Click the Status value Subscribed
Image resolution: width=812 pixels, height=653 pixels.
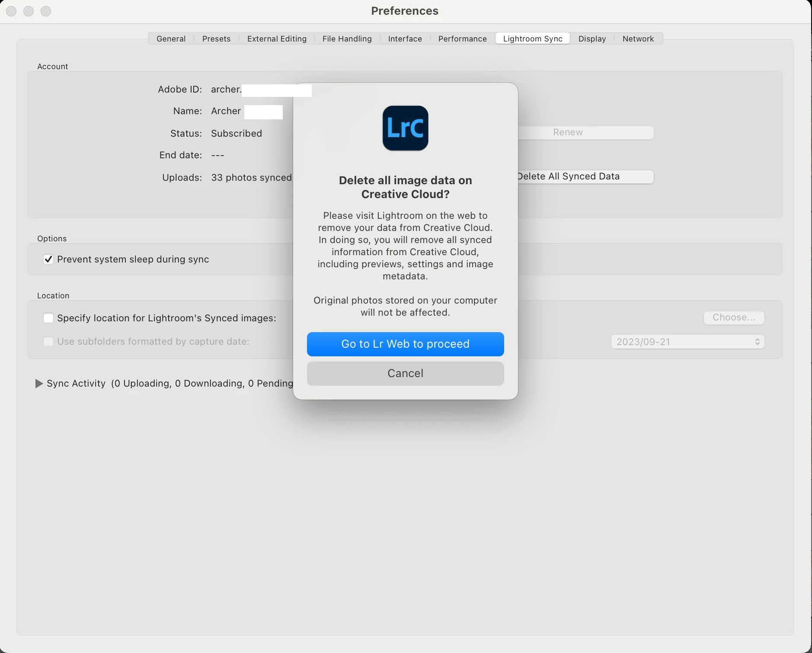237,133
